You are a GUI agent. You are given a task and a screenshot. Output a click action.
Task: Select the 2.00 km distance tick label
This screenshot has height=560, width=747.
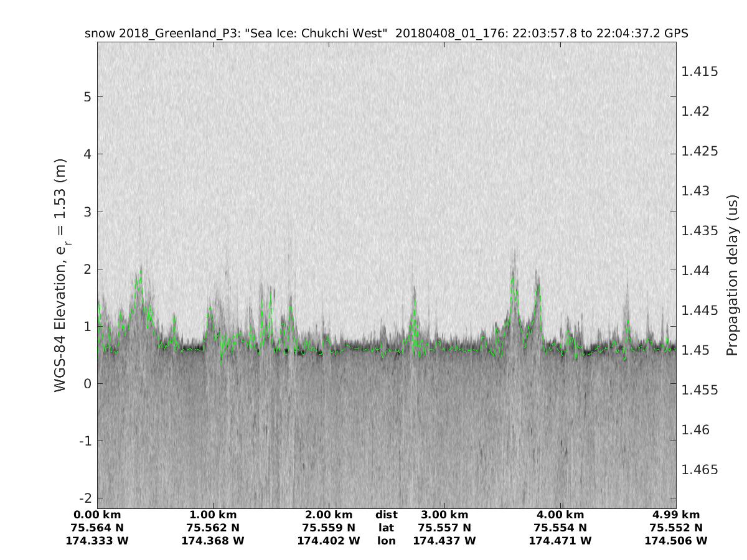pyautogui.click(x=329, y=515)
